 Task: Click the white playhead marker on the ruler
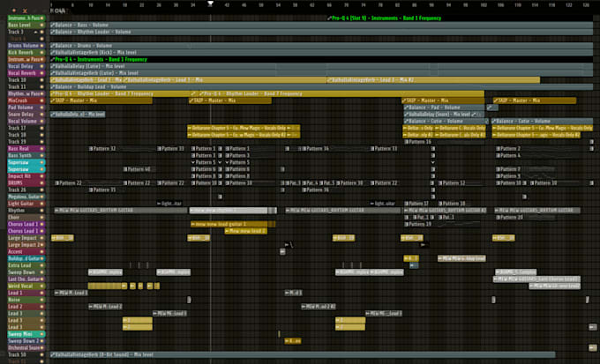(210, 3)
